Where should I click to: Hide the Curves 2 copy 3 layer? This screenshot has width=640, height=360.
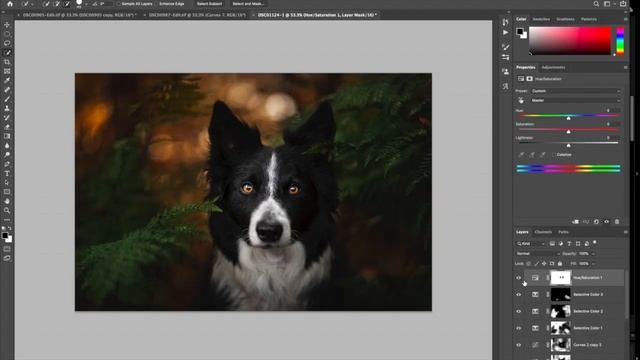pos(518,344)
